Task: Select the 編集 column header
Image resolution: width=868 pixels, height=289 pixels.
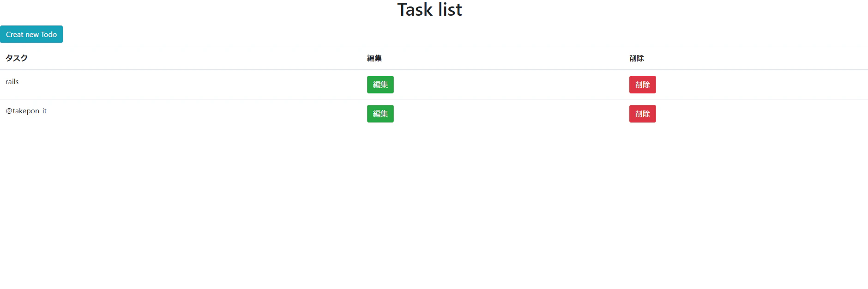Action: [374, 58]
